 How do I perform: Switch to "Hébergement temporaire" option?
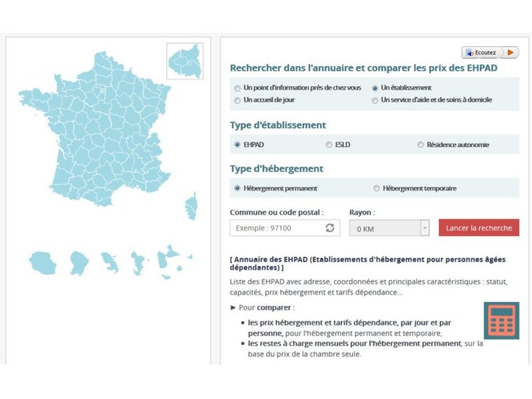[x=377, y=188]
